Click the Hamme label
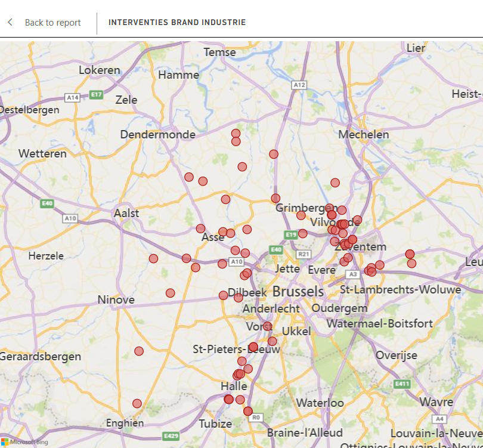This screenshot has width=483, height=448. (x=179, y=75)
